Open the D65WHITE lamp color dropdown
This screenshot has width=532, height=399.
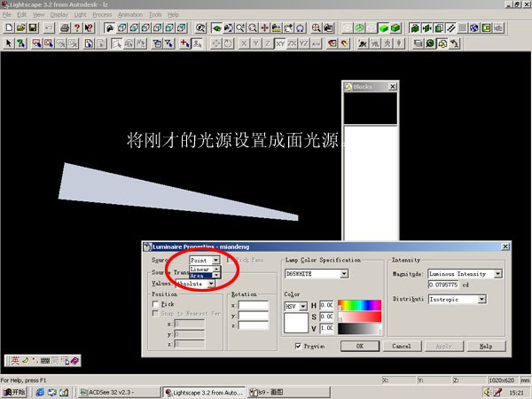(x=344, y=273)
